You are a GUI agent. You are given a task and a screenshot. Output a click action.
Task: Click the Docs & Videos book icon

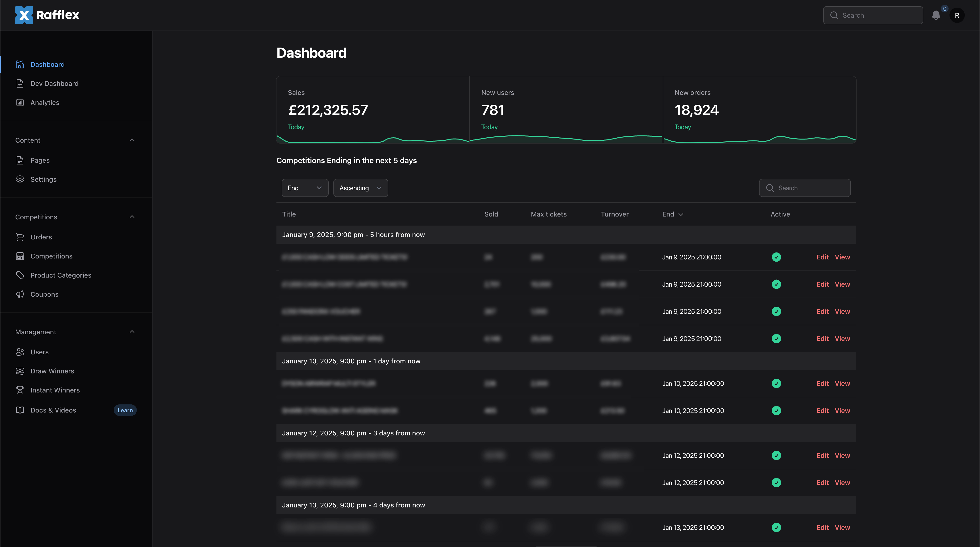click(20, 410)
